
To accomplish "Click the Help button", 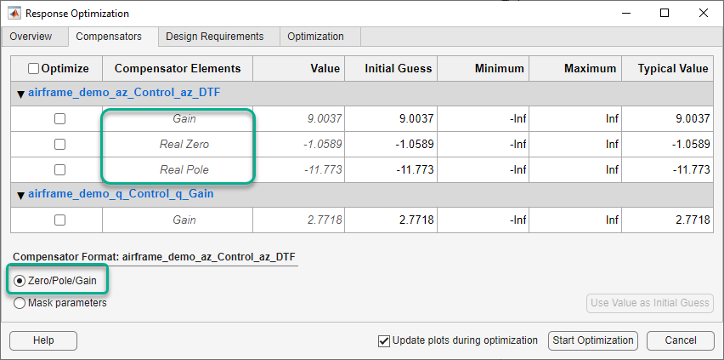I will [x=43, y=341].
